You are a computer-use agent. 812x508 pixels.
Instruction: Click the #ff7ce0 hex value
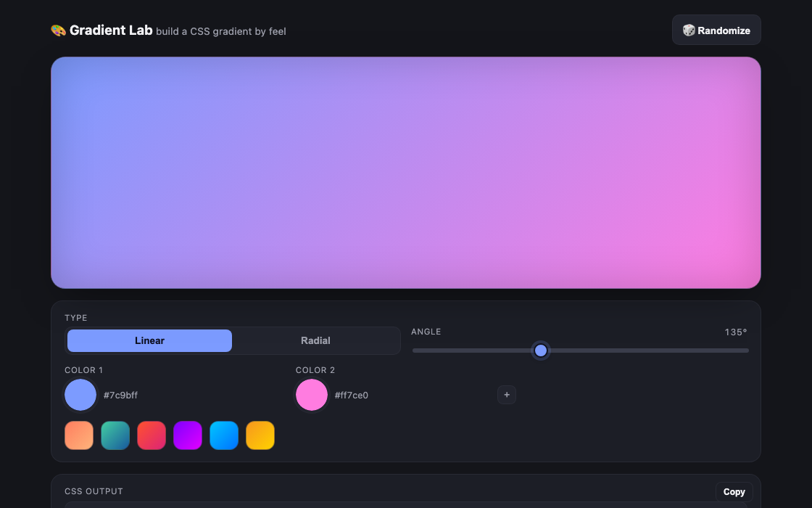click(351, 395)
